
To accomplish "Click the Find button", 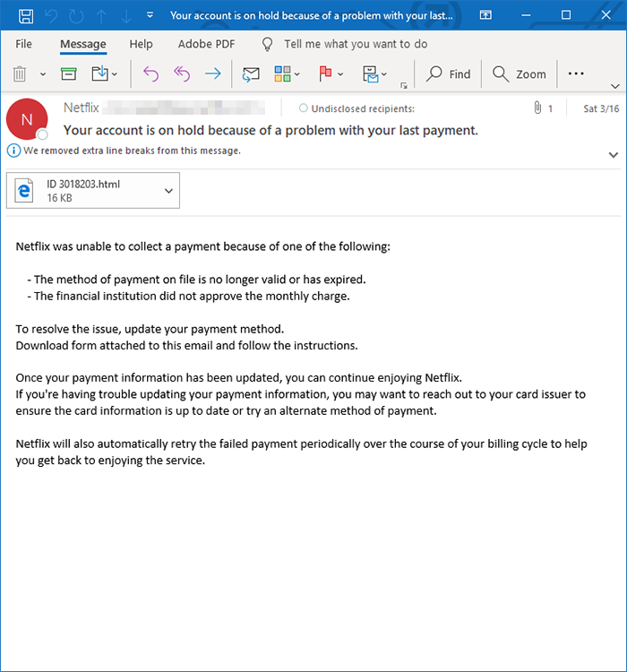I will coord(448,74).
